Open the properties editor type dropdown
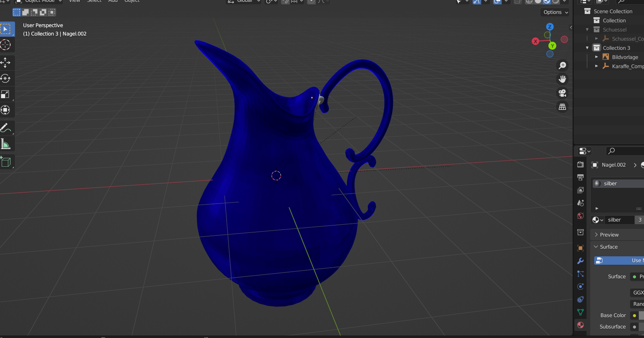The image size is (644, 338). pyautogui.click(x=585, y=151)
